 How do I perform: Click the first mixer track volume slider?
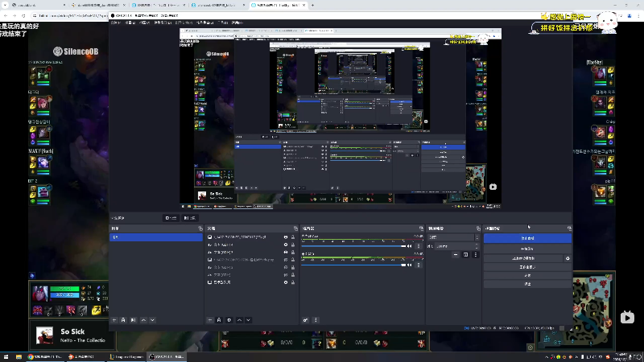click(353, 246)
